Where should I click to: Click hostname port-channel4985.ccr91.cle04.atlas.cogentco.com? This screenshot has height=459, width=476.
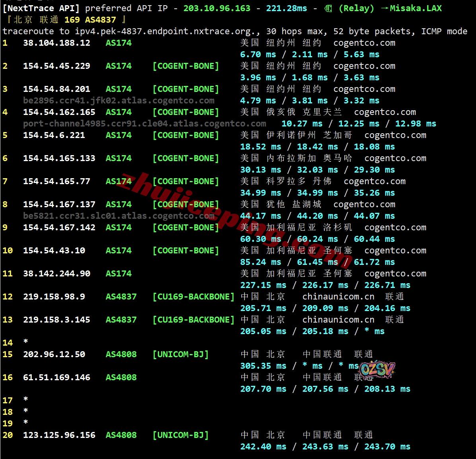point(144,124)
